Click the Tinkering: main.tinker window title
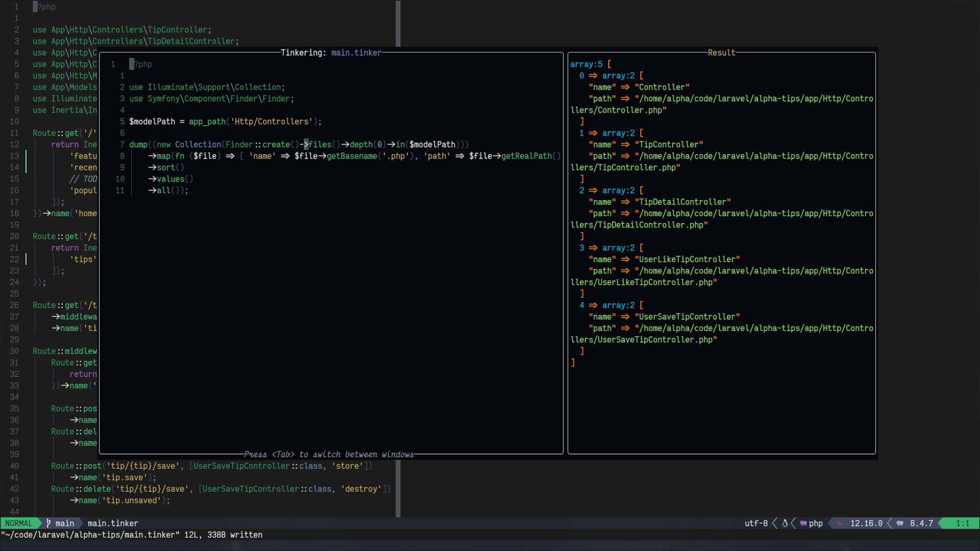980x551 pixels. [x=331, y=53]
